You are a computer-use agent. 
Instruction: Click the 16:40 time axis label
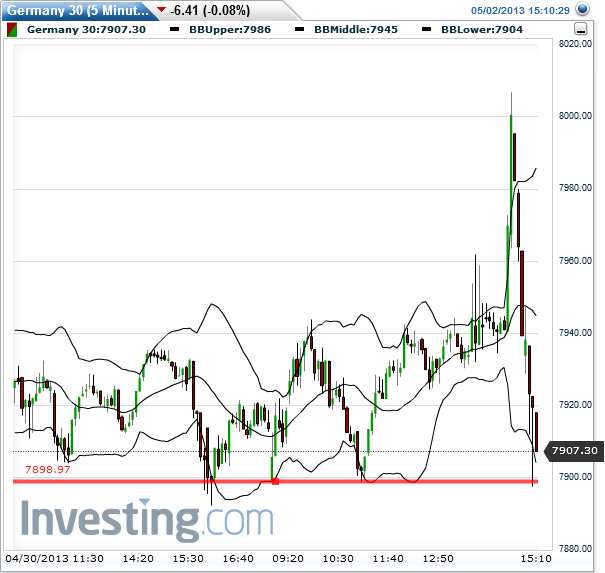238,559
